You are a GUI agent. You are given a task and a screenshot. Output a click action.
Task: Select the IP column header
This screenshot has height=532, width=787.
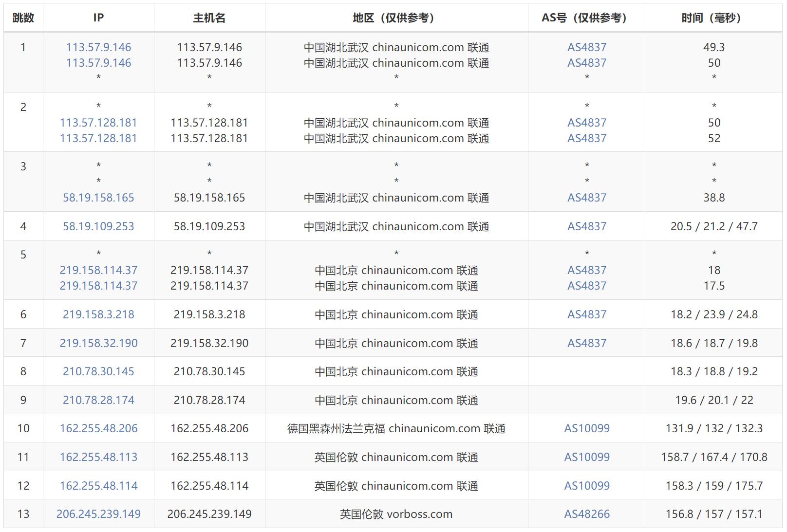pyautogui.click(x=98, y=18)
